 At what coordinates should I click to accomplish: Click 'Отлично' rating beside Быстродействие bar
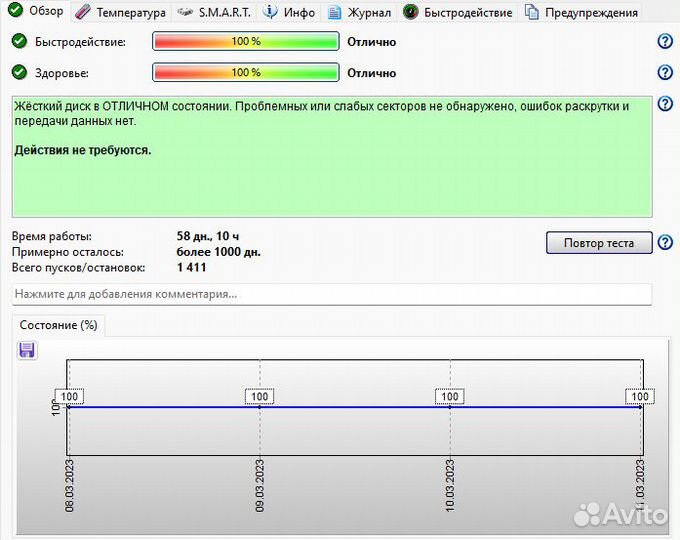pos(372,42)
